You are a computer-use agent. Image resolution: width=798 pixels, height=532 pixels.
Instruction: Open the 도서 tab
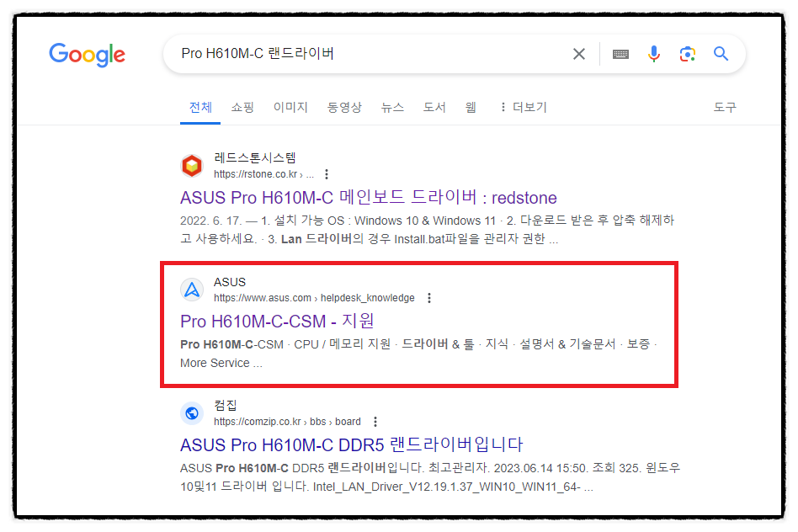point(434,108)
